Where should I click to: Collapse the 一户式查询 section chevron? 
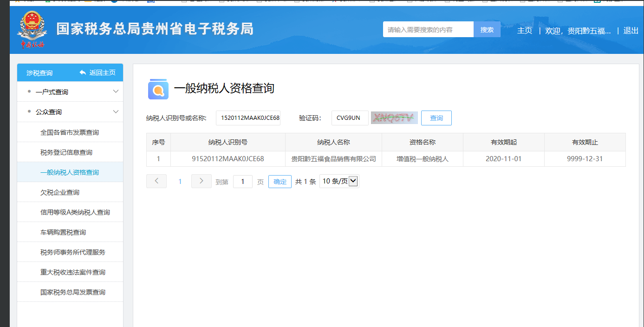tap(116, 92)
